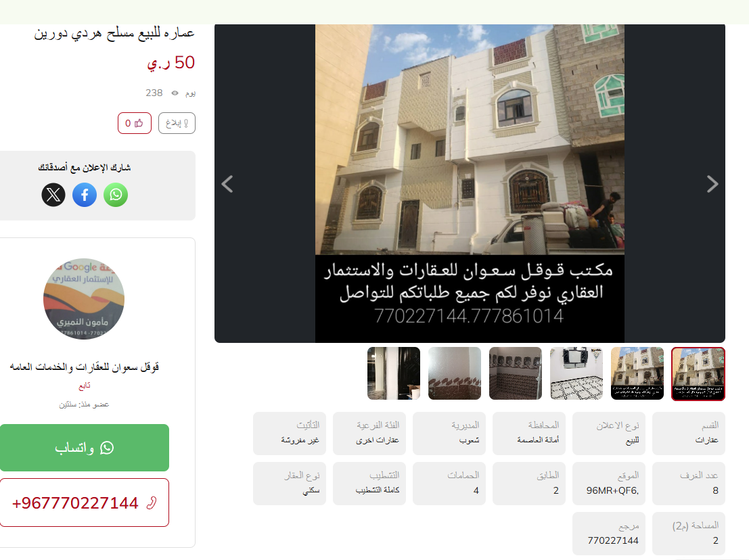Contact seller via green واتساب button

point(85,448)
